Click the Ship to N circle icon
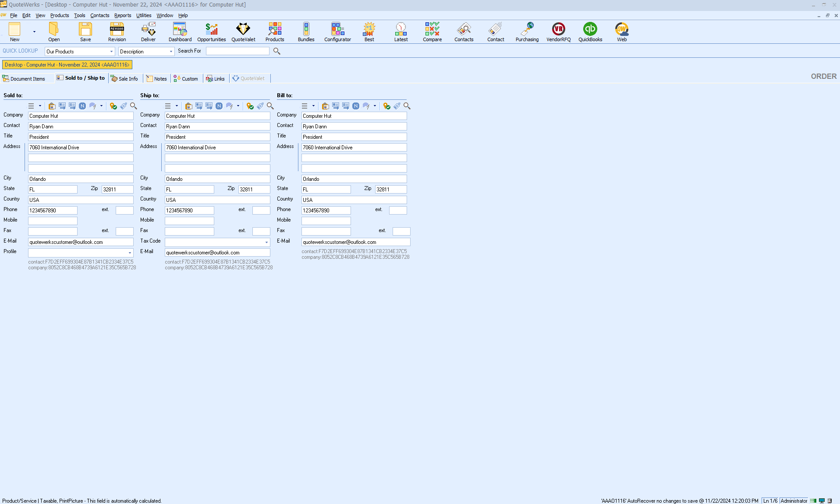The height and width of the screenshot is (504, 840). [219, 106]
